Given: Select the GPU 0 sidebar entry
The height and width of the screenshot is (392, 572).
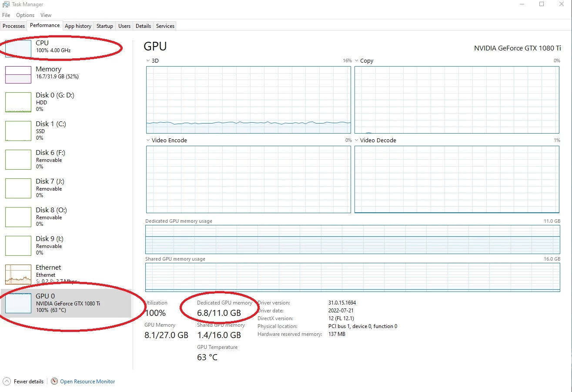Looking at the screenshot, I should point(66,303).
